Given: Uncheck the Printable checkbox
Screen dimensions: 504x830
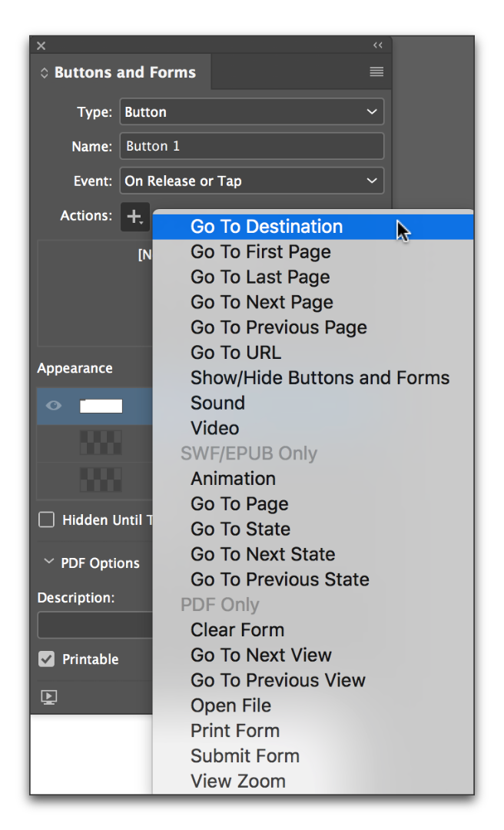Looking at the screenshot, I should 45,659.
